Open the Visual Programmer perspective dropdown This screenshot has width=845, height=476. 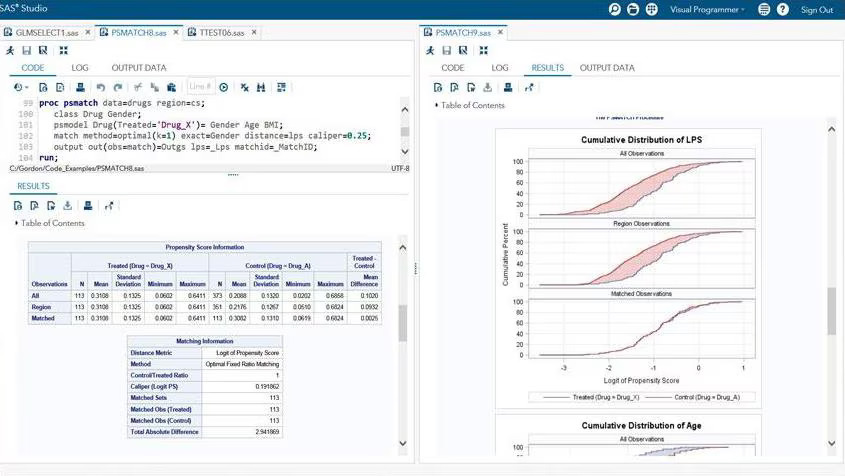pos(707,9)
